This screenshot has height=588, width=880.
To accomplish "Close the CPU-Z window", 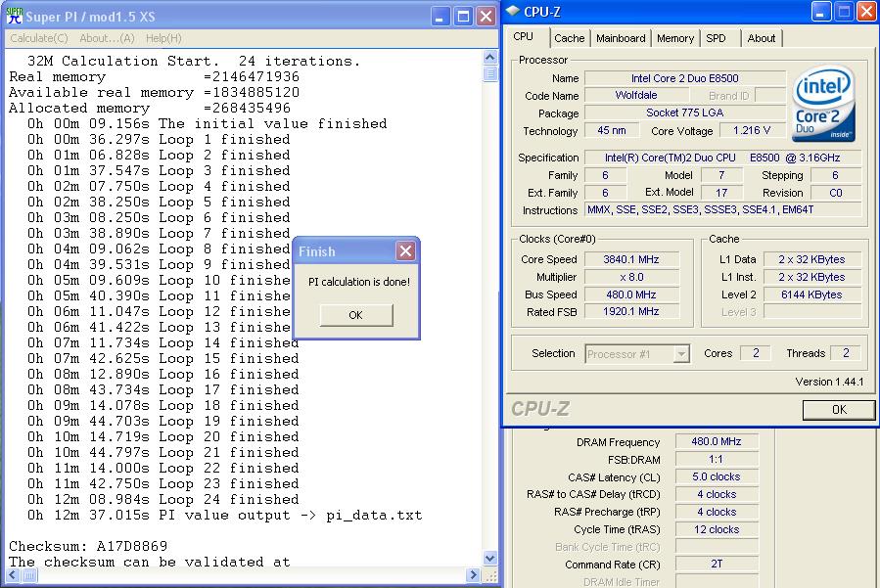I will 866,12.
